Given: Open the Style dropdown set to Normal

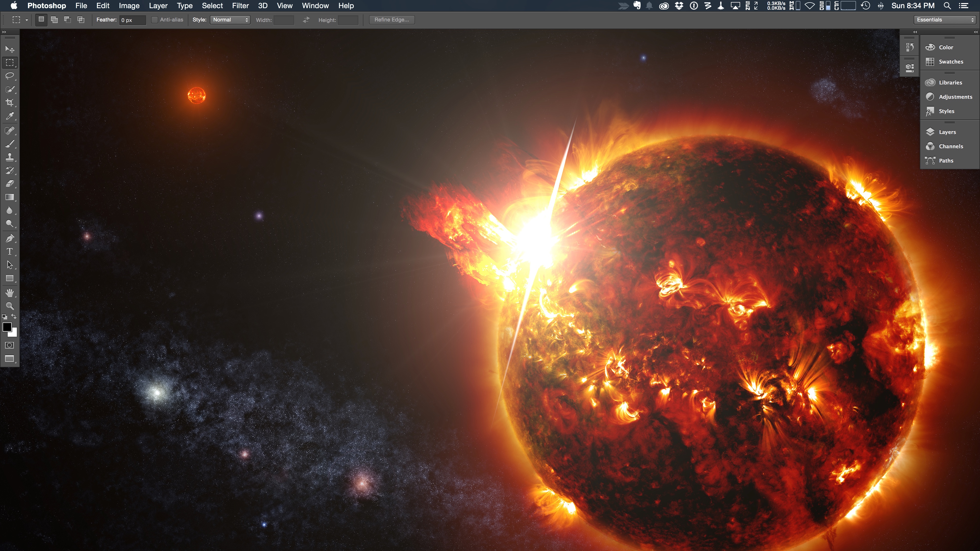Looking at the screenshot, I should pyautogui.click(x=230, y=20).
